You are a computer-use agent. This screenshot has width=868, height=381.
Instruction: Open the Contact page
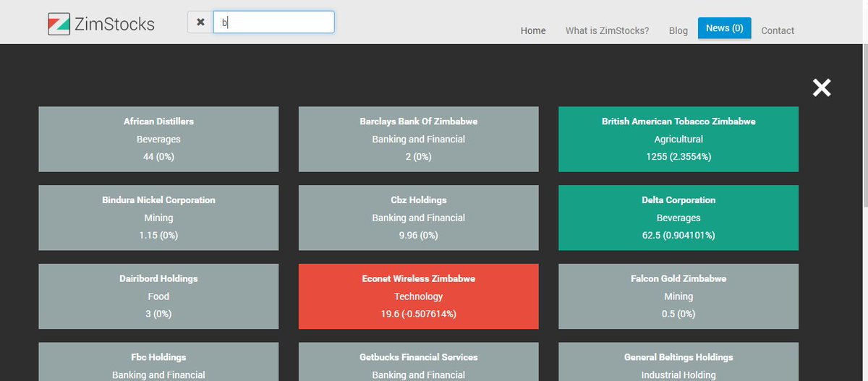pyautogui.click(x=778, y=30)
